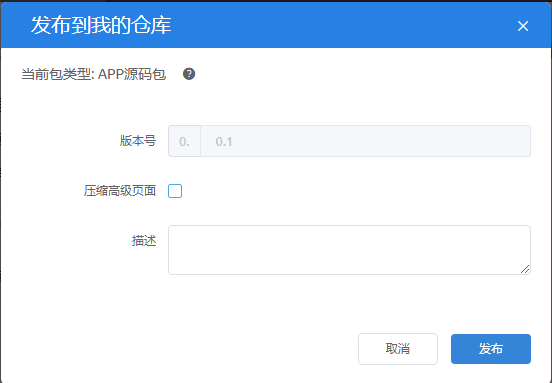Click the 取消 button
552x383 pixels.
point(398,349)
